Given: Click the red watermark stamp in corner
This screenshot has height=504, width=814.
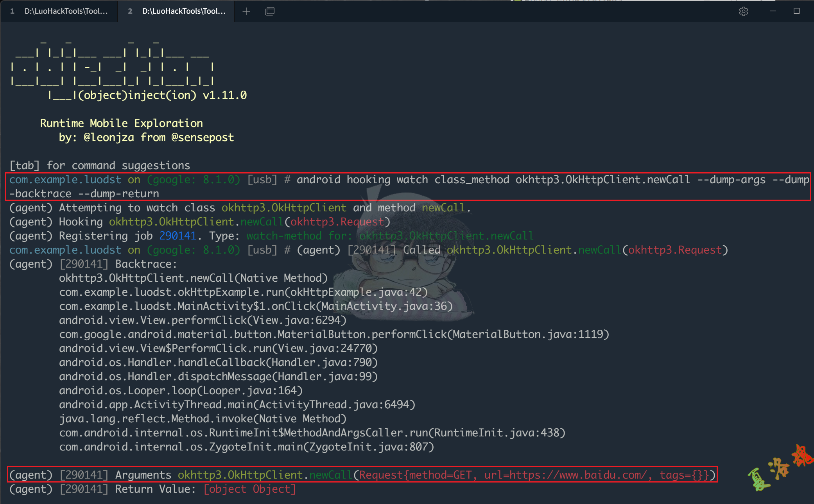Looking at the screenshot, I should tap(801, 456).
